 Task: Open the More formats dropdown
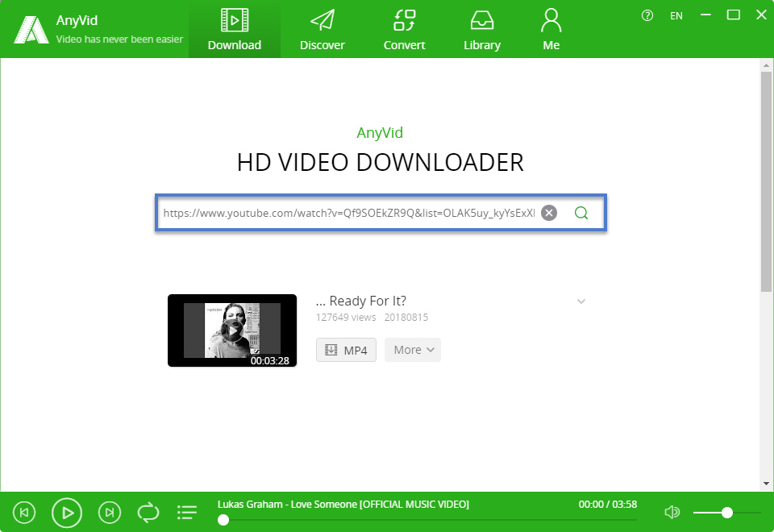coord(413,350)
